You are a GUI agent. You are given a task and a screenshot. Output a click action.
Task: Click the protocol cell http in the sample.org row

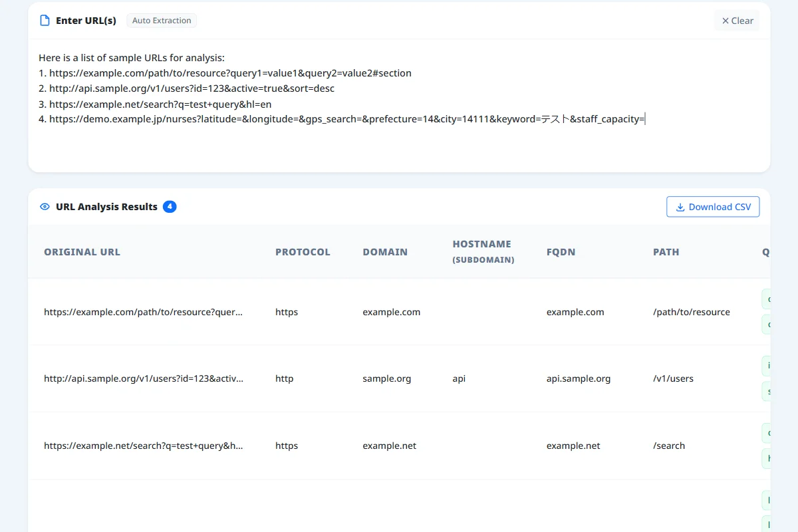tap(284, 378)
